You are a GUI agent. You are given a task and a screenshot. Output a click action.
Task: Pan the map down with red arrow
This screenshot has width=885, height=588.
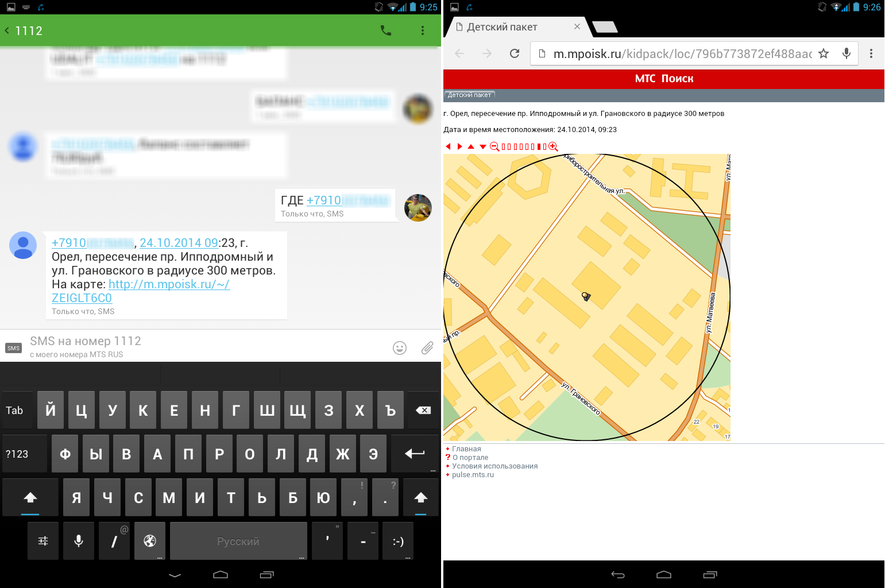pyautogui.click(x=483, y=147)
